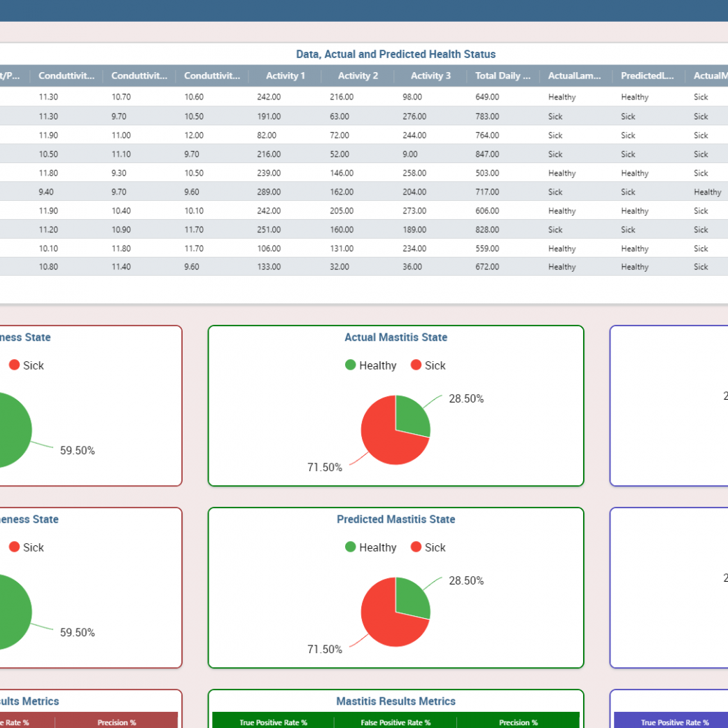The image size is (728, 728).
Task: Select the red Sick slice in Predicted Mastitis pie
Action: [x=385, y=622]
